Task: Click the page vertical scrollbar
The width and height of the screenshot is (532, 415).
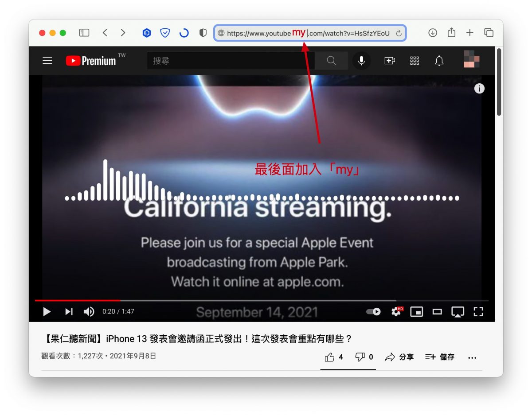Action: click(x=499, y=82)
